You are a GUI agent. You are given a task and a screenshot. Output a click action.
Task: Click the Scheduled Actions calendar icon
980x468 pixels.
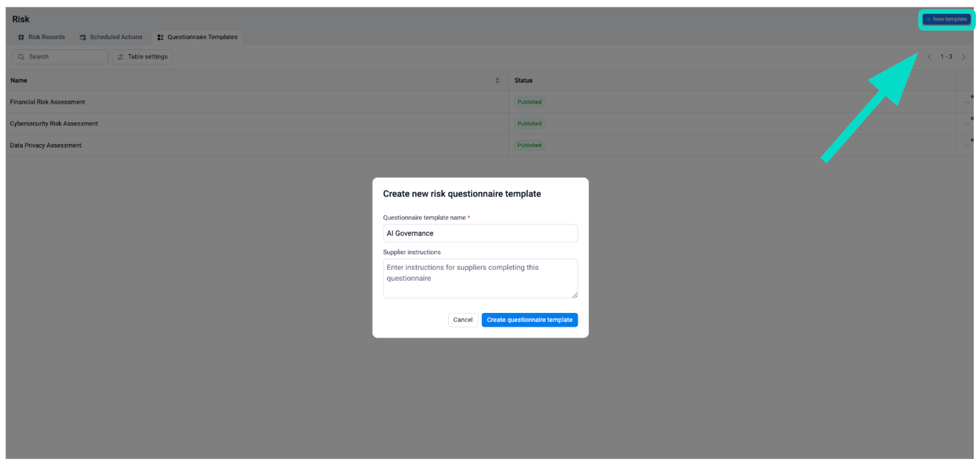83,37
